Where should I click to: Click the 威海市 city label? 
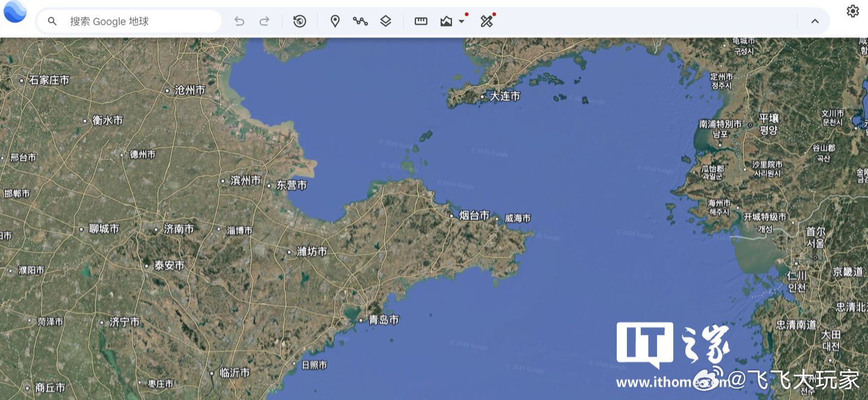[518, 218]
